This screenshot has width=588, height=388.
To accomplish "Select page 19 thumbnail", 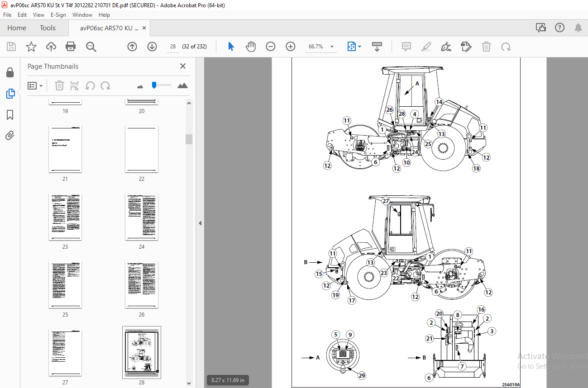I will click(65, 102).
